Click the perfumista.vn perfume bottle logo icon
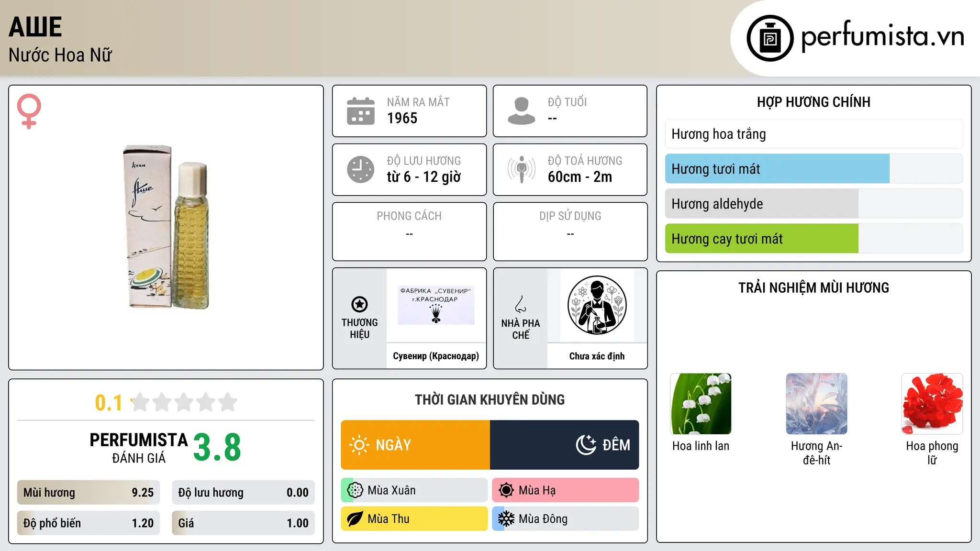The height and width of the screenshot is (551, 980). [x=770, y=38]
